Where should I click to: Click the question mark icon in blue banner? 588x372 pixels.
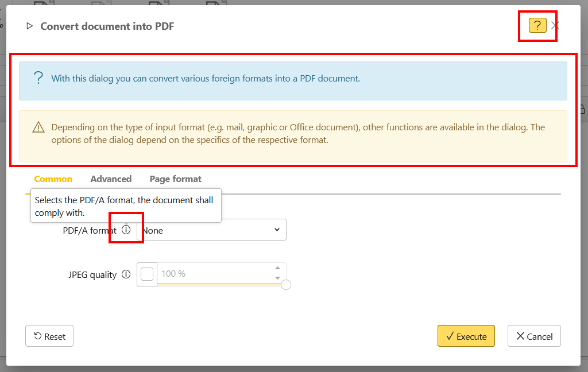[x=38, y=79]
